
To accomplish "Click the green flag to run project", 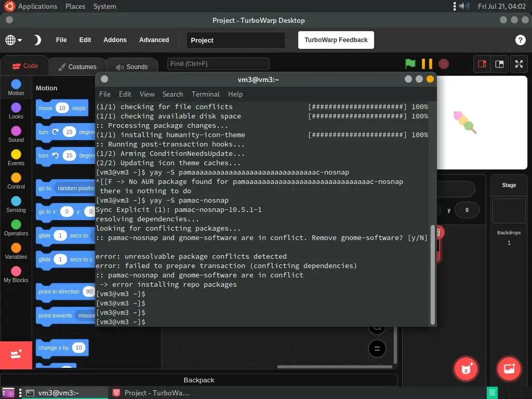I will point(410,64).
